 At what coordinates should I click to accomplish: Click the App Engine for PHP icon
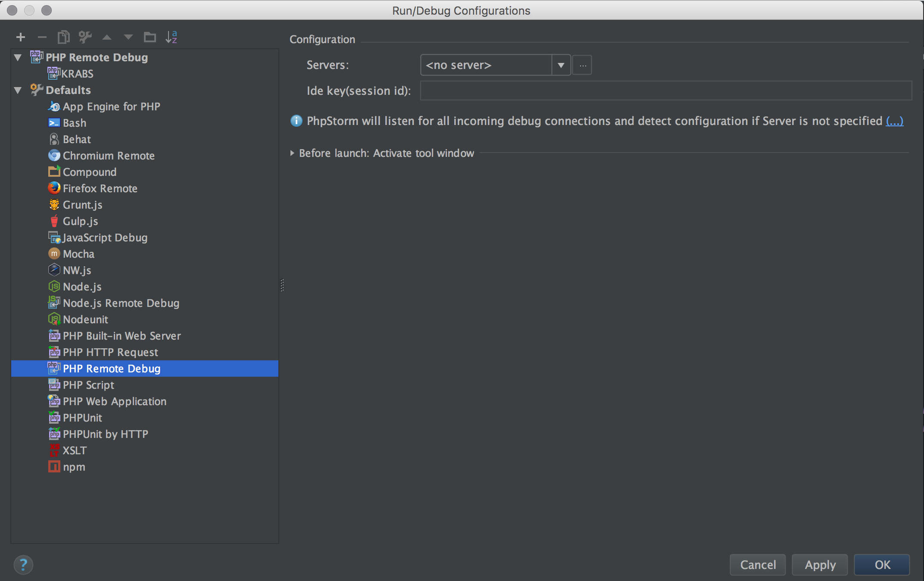click(x=53, y=106)
